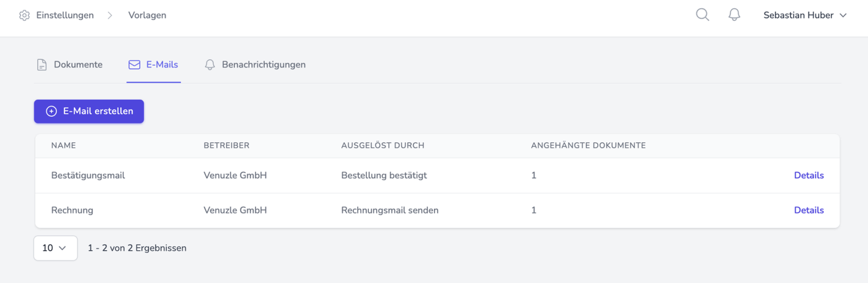Open the search magnifier icon
The width and height of the screenshot is (868, 283).
pyautogui.click(x=702, y=15)
